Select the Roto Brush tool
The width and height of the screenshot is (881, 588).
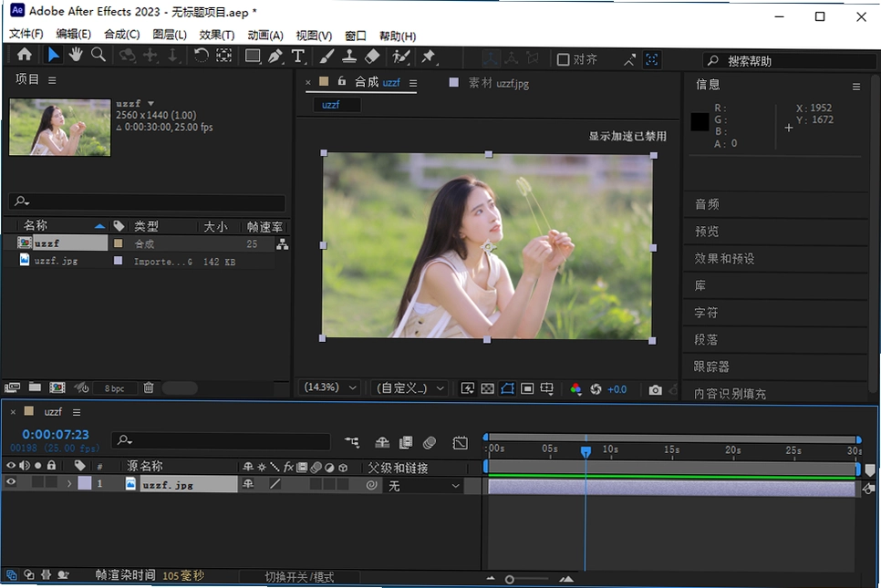[x=400, y=57]
